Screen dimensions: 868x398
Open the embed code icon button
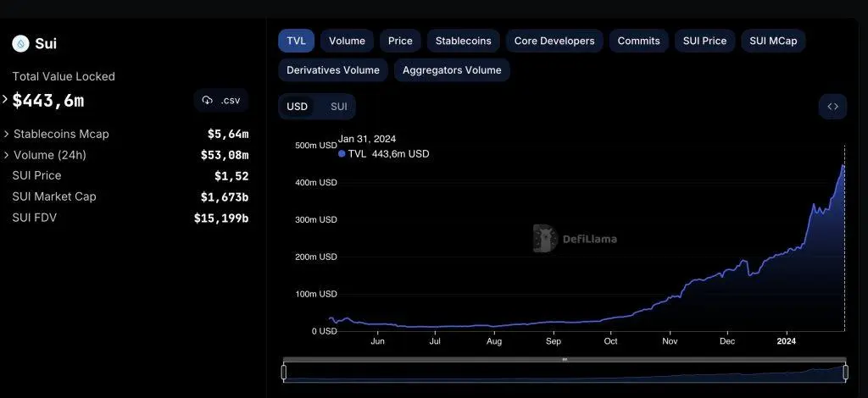click(832, 107)
